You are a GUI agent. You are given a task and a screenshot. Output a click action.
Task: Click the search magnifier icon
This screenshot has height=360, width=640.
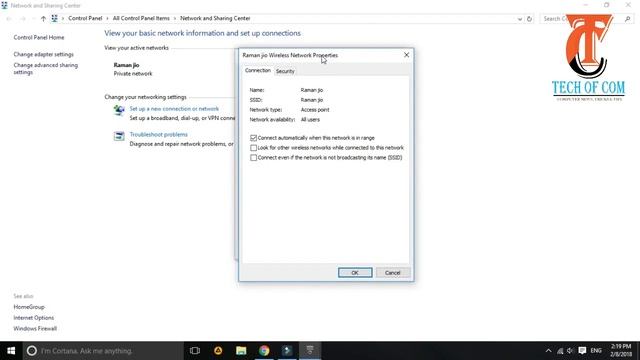(628, 19)
